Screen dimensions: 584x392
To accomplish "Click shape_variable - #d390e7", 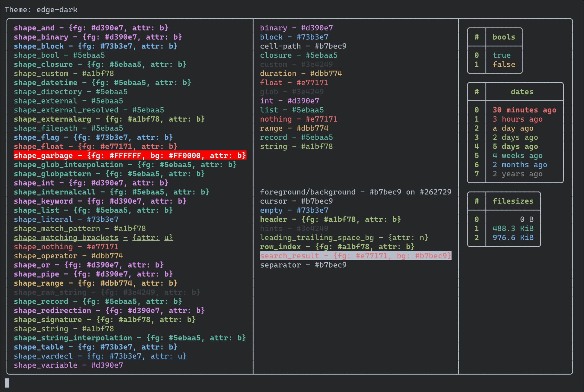I will tap(68, 365).
